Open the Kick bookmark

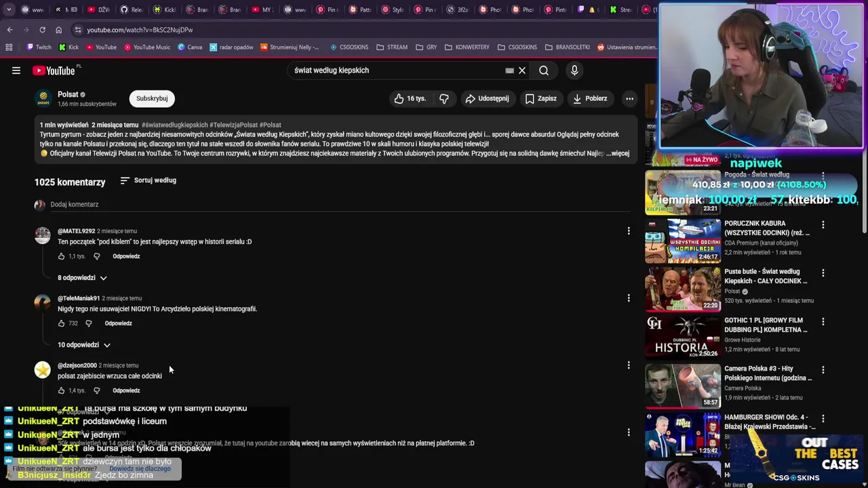coord(69,47)
